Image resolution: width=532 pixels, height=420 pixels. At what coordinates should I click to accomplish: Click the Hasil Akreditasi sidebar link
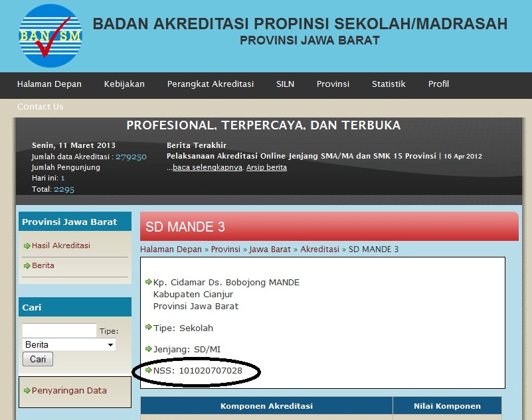click(x=60, y=245)
